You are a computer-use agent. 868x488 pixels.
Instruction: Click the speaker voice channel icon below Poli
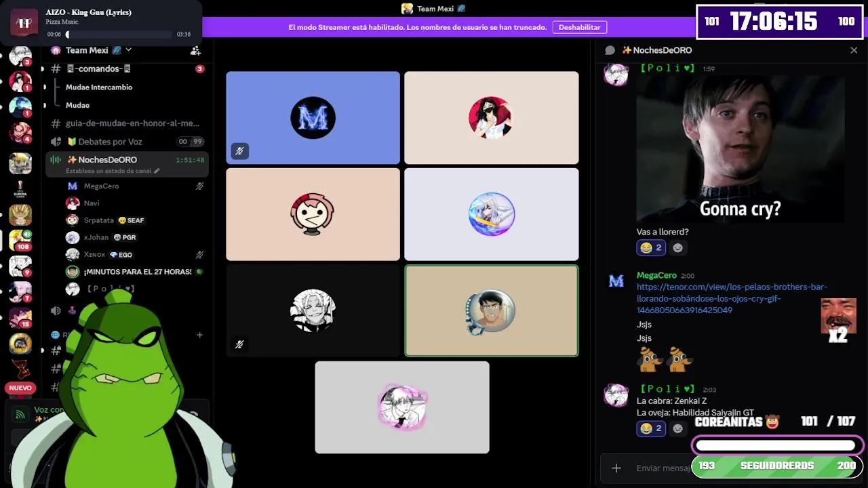point(56,310)
